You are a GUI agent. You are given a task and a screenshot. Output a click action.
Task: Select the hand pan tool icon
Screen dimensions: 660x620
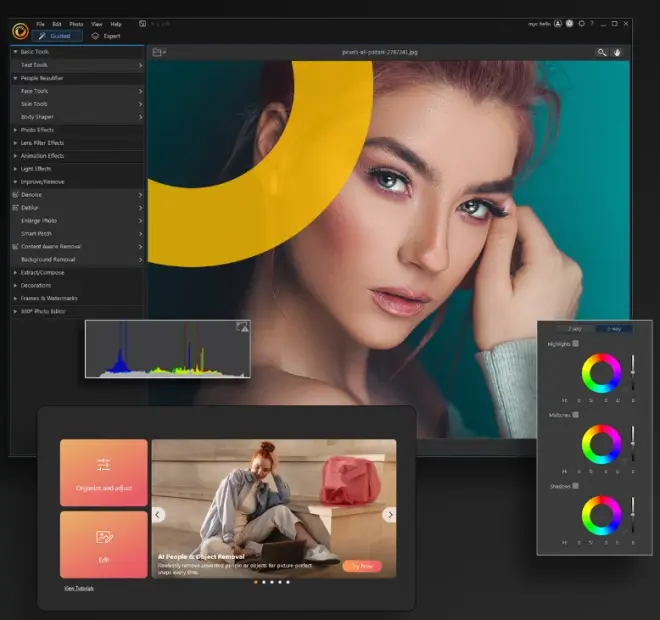click(x=617, y=52)
